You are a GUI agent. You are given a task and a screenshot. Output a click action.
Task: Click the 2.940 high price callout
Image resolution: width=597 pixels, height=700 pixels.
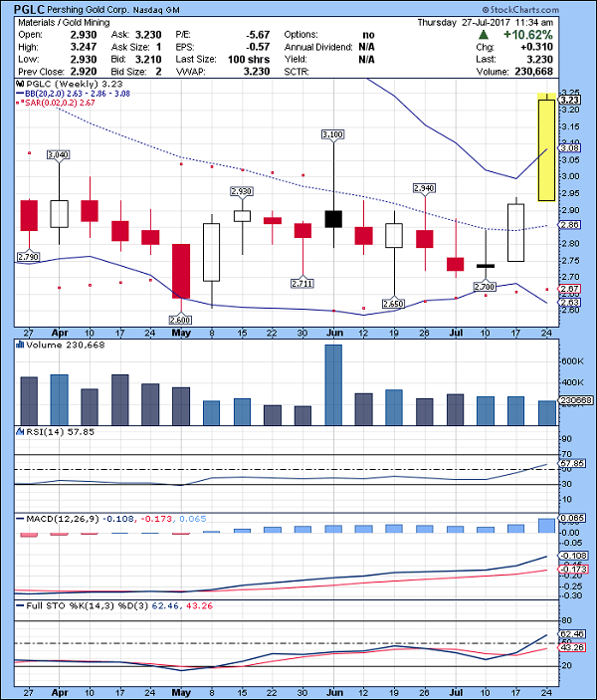click(x=424, y=188)
